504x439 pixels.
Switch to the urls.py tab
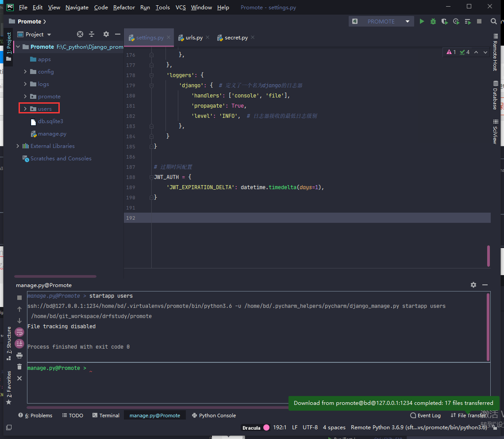pos(194,38)
